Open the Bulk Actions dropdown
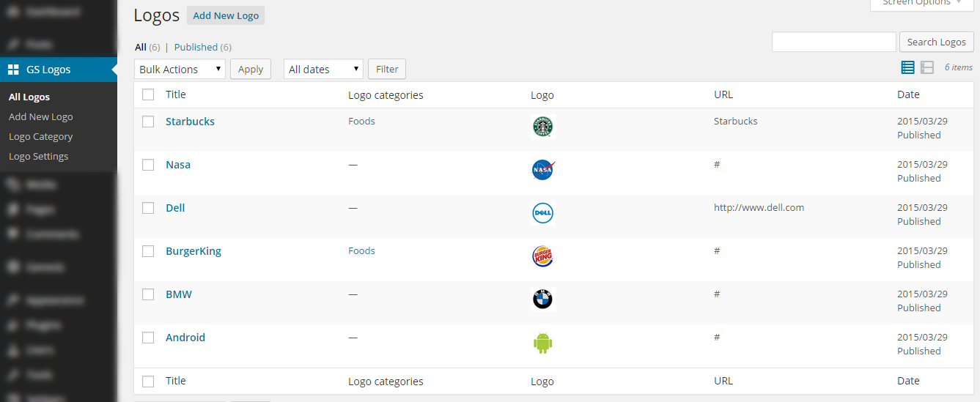 click(x=180, y=69)
